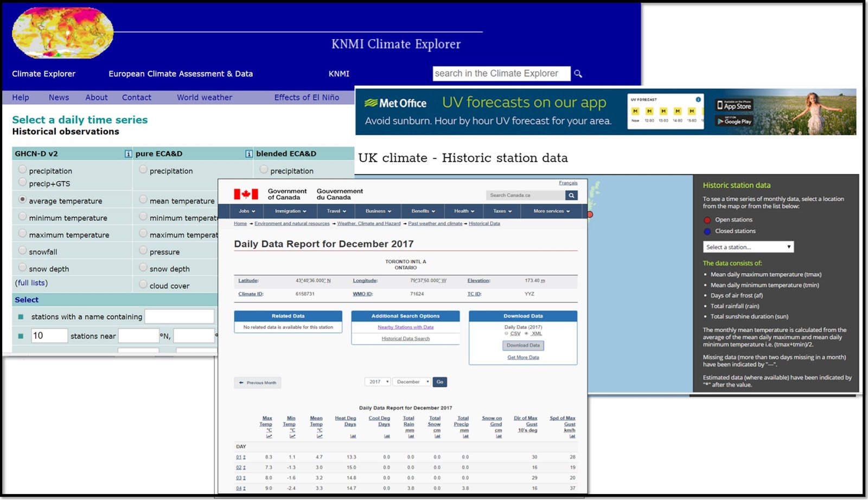The width and height of the screenshot is (868, 500).
Task: Choose the CSV download format
Action: [507, 334]
